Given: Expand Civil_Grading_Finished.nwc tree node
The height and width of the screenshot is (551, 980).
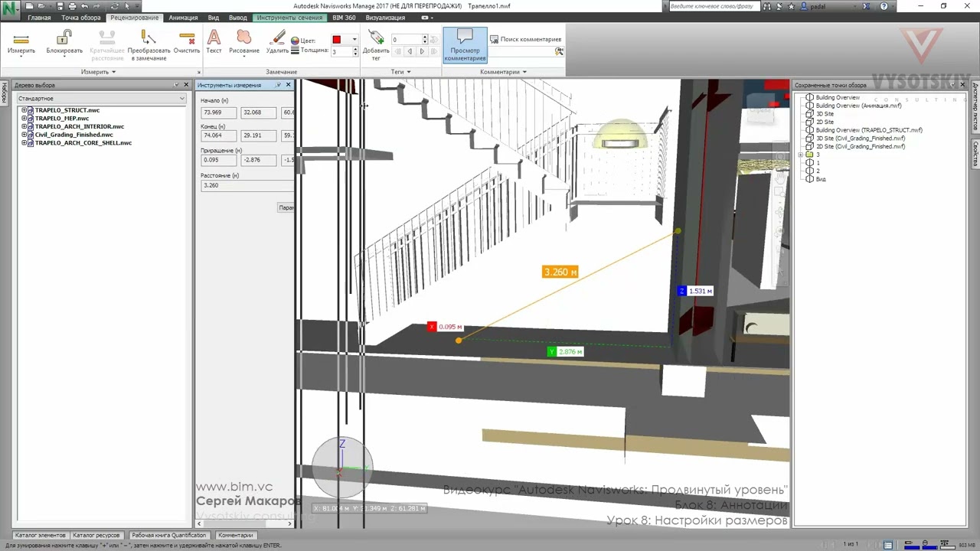Looking at the screenshot, I should click(24, 135).
